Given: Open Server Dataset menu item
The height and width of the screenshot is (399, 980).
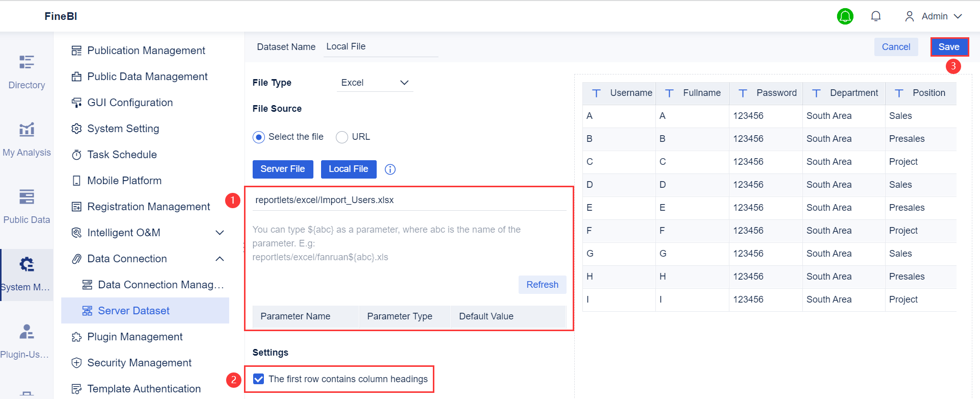Looking at the screenshot, I should (x=133, y=311).
